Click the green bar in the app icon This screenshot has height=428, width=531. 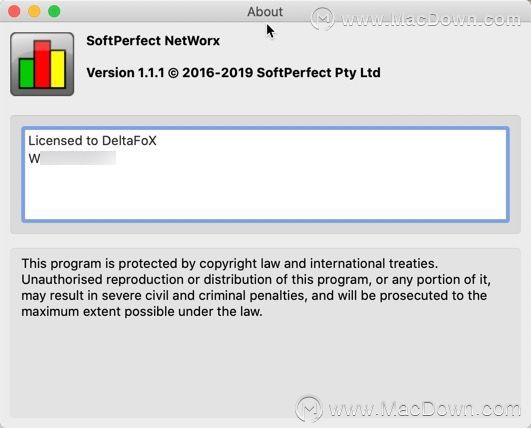(26, 73)
